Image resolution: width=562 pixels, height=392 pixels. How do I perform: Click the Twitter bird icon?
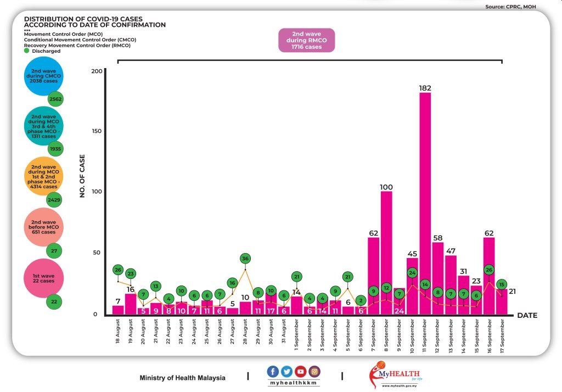286,372
